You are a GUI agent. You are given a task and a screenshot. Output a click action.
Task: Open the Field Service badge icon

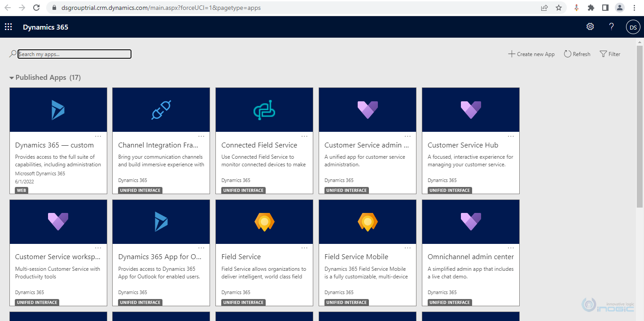click(x=264, y=221)
